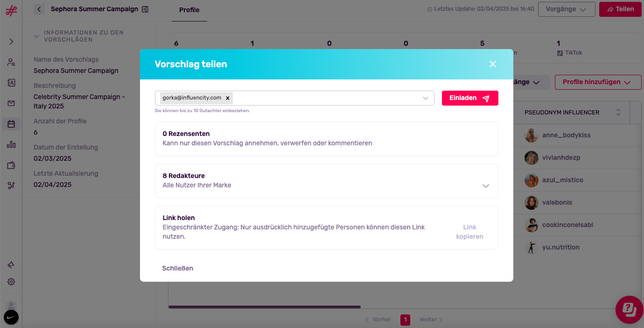644x328 pixels.
Task: Open the help chat bubble button
Action: click(630, 310)
